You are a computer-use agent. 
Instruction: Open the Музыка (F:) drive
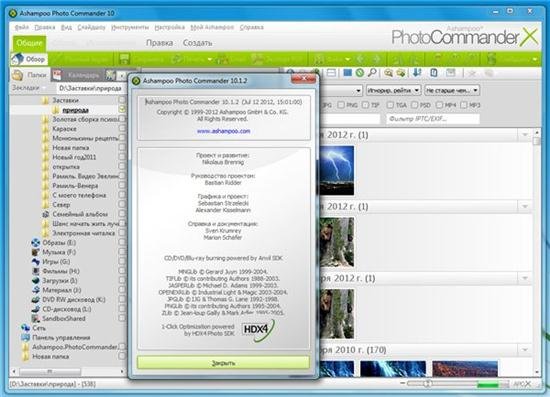54,252
